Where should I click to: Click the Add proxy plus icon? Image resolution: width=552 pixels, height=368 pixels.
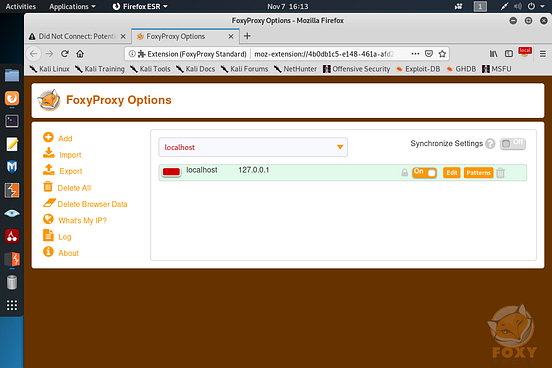point(48,137)
